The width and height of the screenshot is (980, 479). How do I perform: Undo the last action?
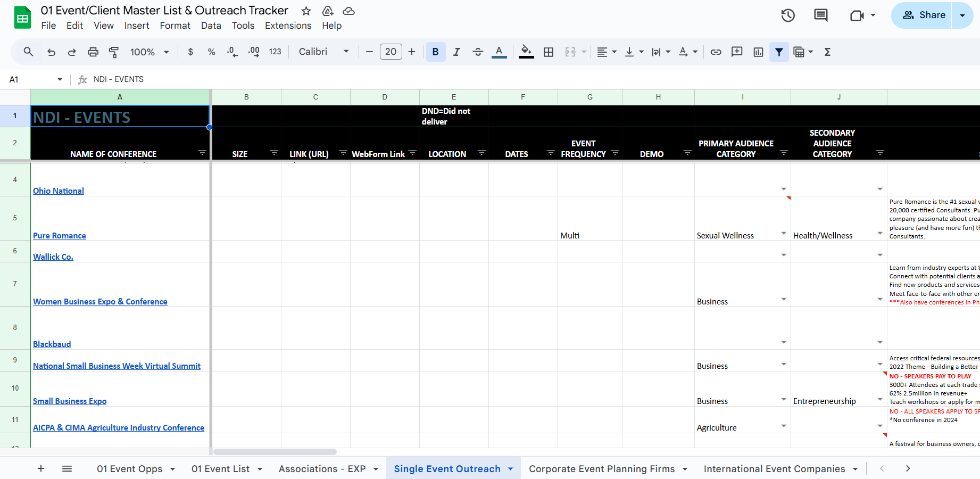pyautogui.click(x=51, y=52)
